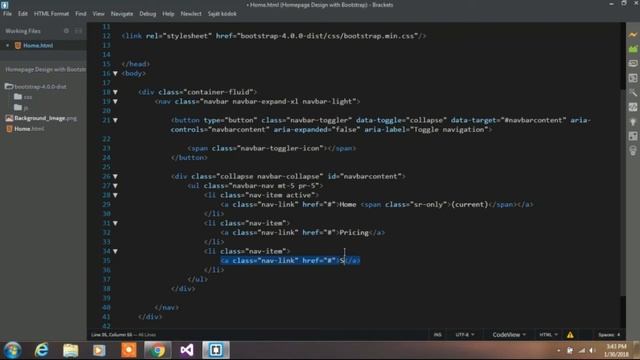Collapse the nav-item li on line 31

tap(115, 223)
